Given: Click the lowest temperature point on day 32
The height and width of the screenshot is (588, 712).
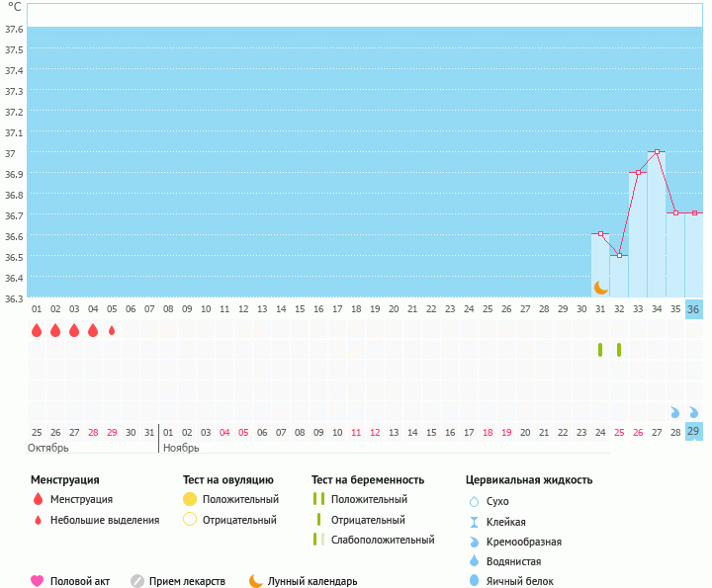Looking at the screenshot, I should tap(619, 256).
